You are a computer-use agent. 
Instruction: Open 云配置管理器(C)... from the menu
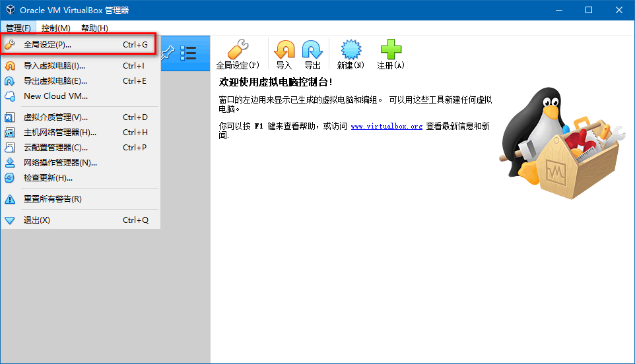pyautogui.click(x=80, y=148)
